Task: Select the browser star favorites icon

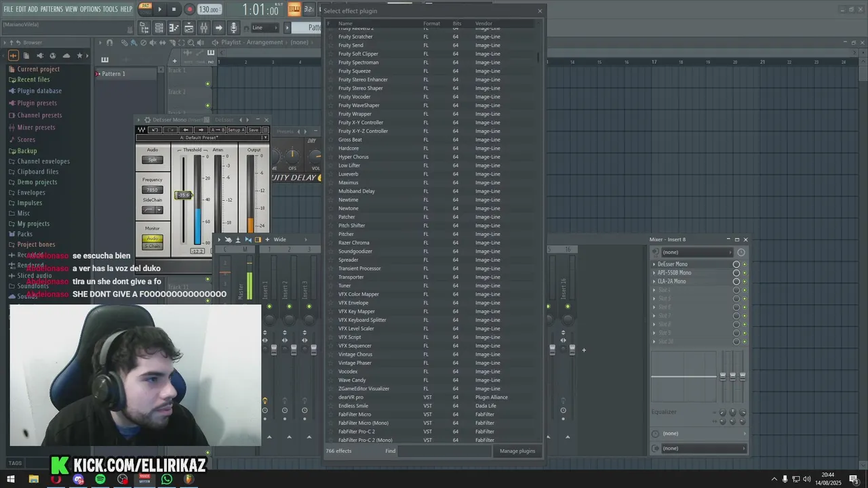Action: click(x=79, y=56)
